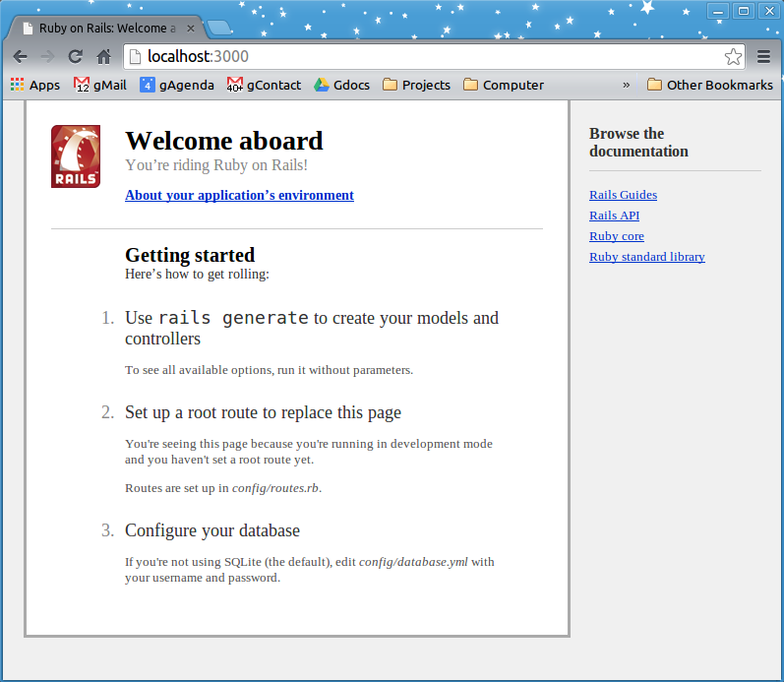The height and width of the screenshot is (682, 784).
Task: Click the forward navigation arrow
Action: pos(47,56)
